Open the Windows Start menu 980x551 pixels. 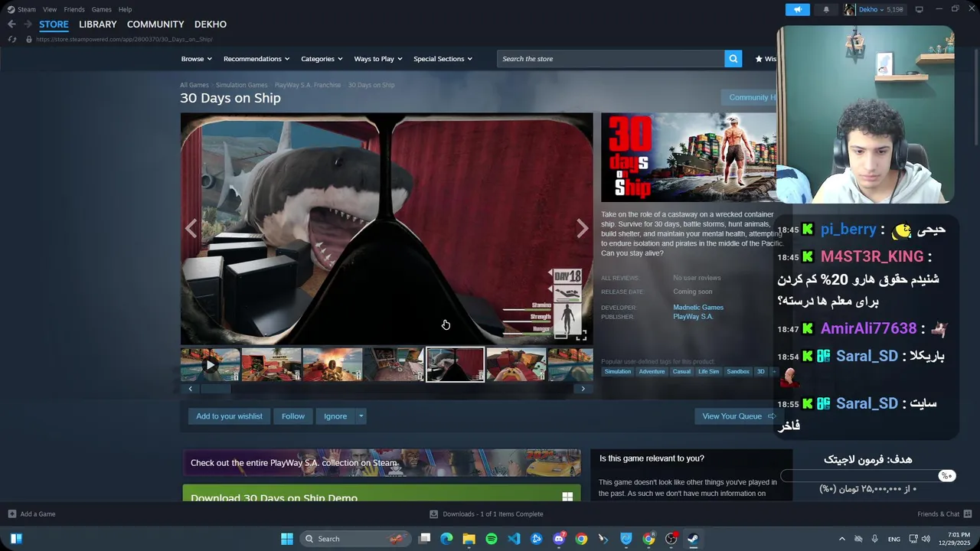[287, 539]
